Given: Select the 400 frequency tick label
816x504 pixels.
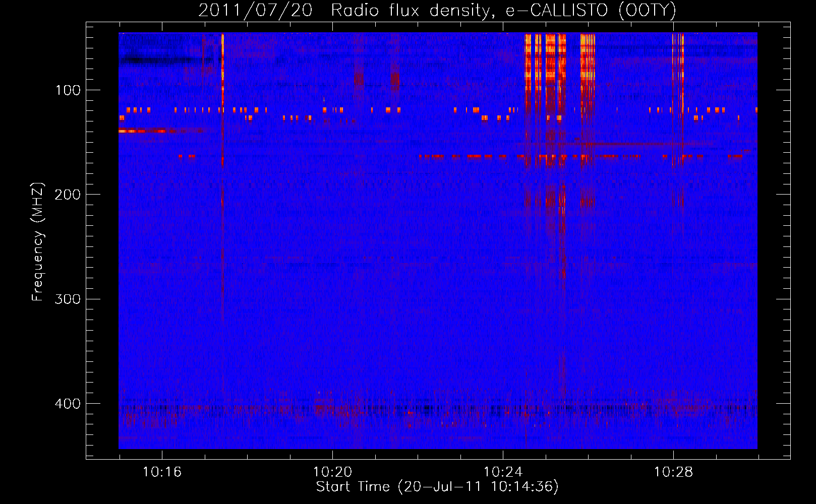Looking at the screenshot, I should pyautogui.click(x=68, y=404).
